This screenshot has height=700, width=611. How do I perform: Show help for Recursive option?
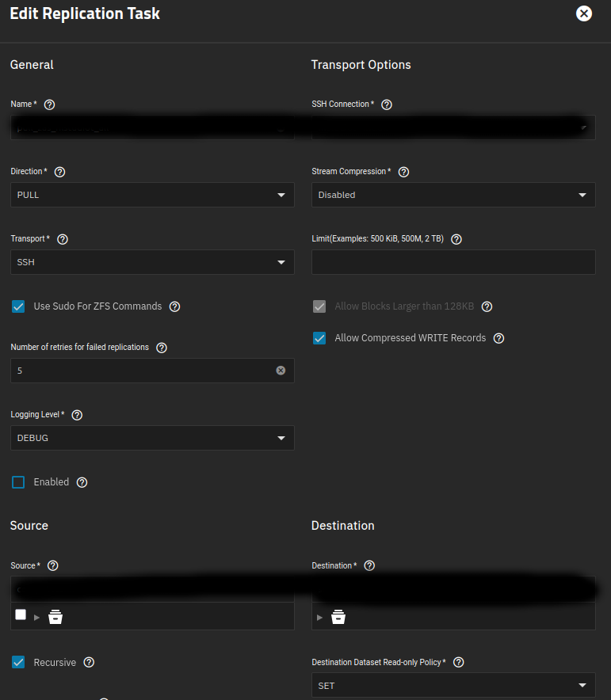pyautogui.click(x=89, y=663)
